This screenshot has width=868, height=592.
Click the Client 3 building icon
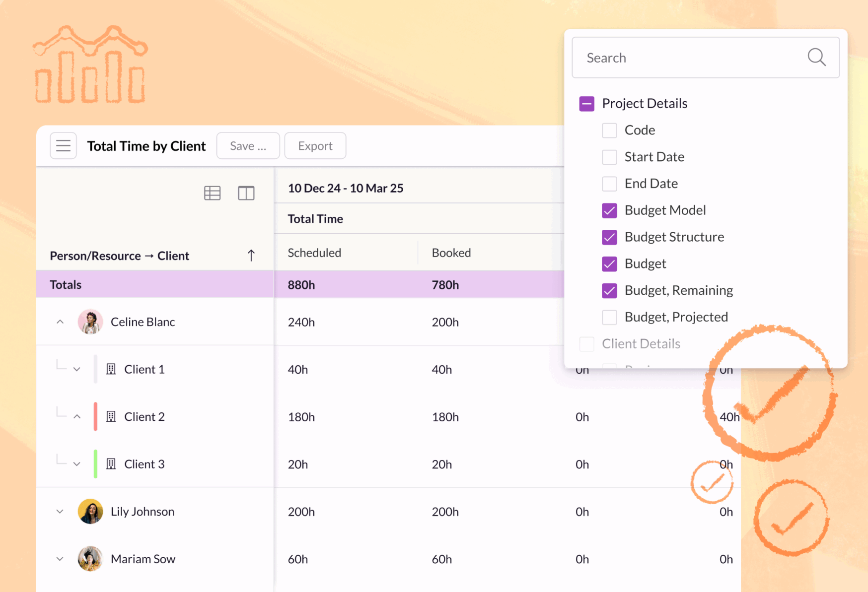click(111, 464)
